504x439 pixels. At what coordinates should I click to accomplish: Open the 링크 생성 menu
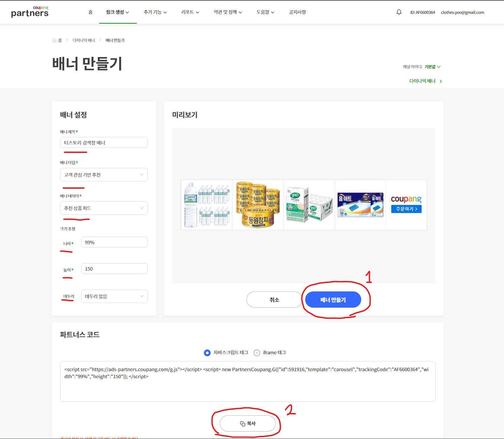117,12
